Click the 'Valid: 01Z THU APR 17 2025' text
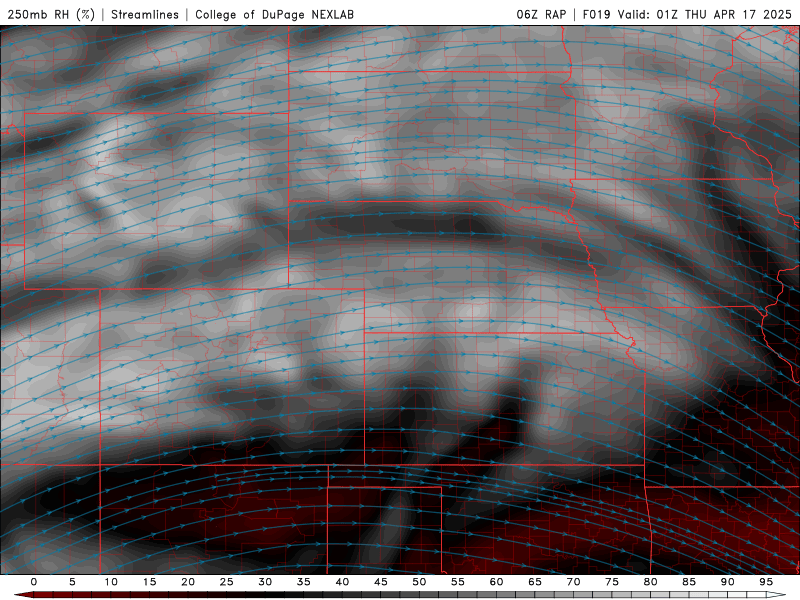 coord(705,14)
